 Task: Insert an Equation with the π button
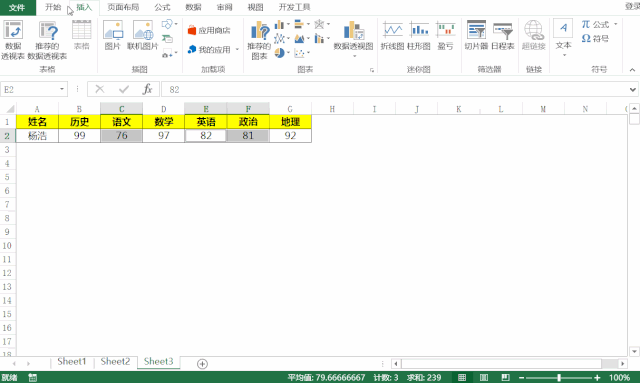[x=596, y=24]
